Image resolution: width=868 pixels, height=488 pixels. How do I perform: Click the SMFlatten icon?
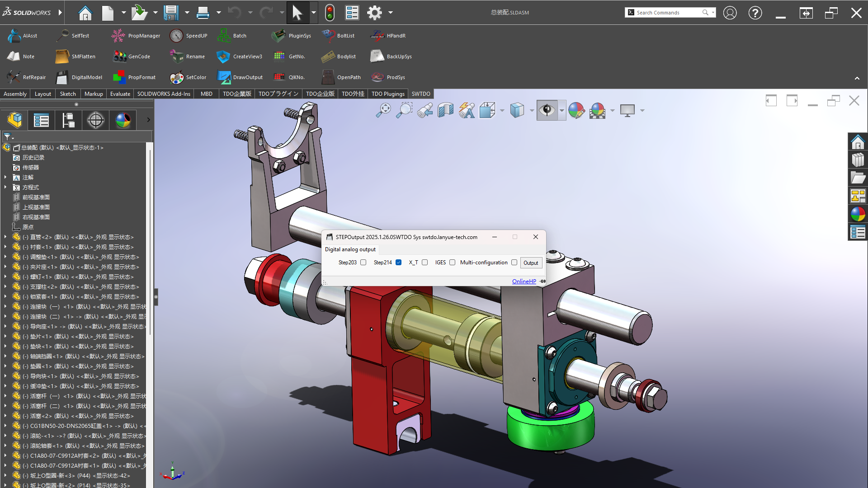(62, 56)
